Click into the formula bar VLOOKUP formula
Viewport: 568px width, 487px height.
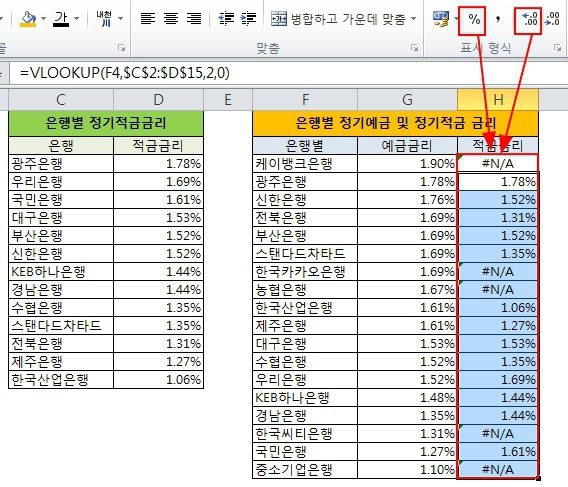(125, 73)
